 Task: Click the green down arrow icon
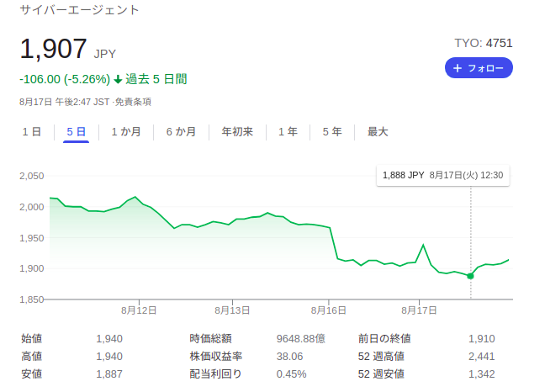tap(118, 80)
